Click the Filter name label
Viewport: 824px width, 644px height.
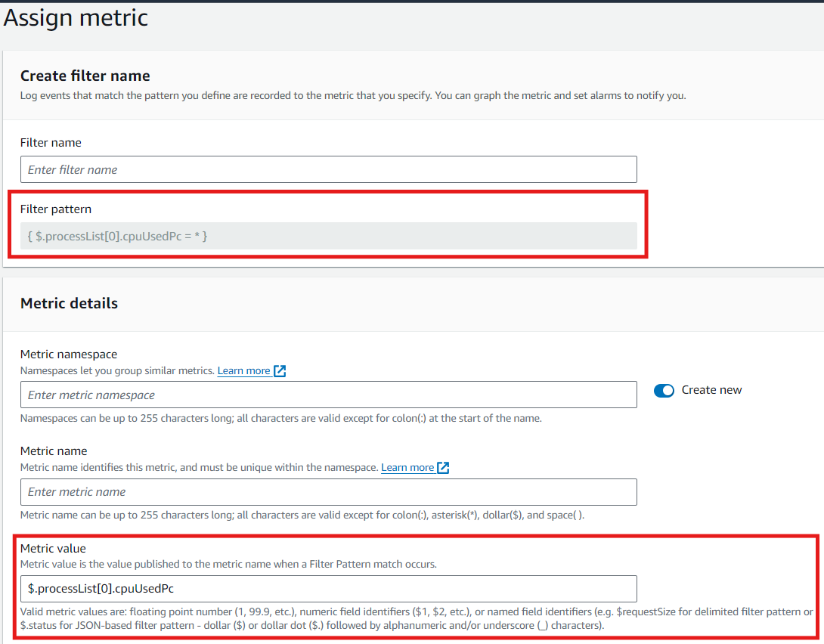pyautogui.click(x=51, y=143)
